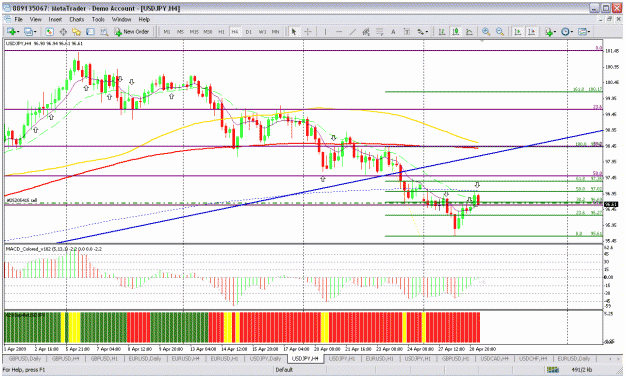Select the Horizontal Line drawing tool
625x376 pixels.
pos(339,31)
